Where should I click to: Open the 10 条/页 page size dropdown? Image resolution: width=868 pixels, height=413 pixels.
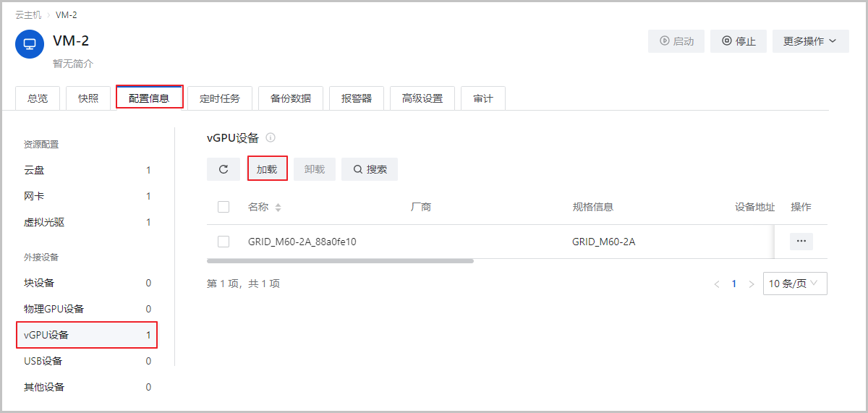coord(794,284)
